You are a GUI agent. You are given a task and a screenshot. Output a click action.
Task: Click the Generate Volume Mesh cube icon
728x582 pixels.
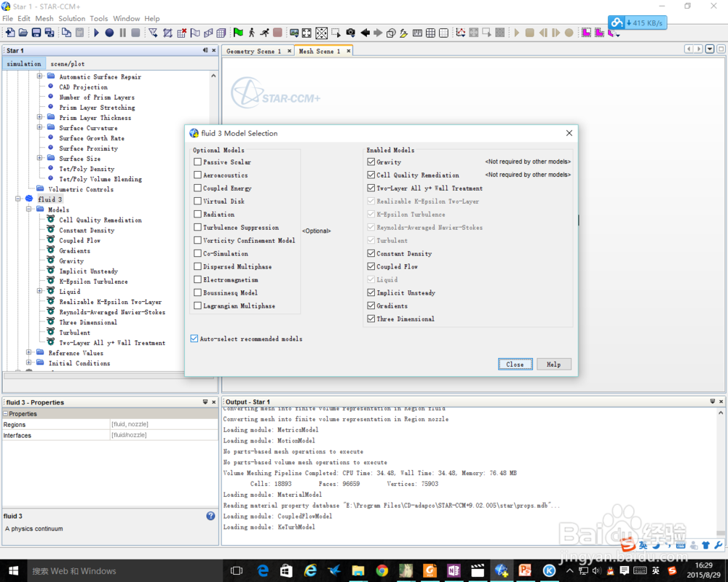coord(221,33)
